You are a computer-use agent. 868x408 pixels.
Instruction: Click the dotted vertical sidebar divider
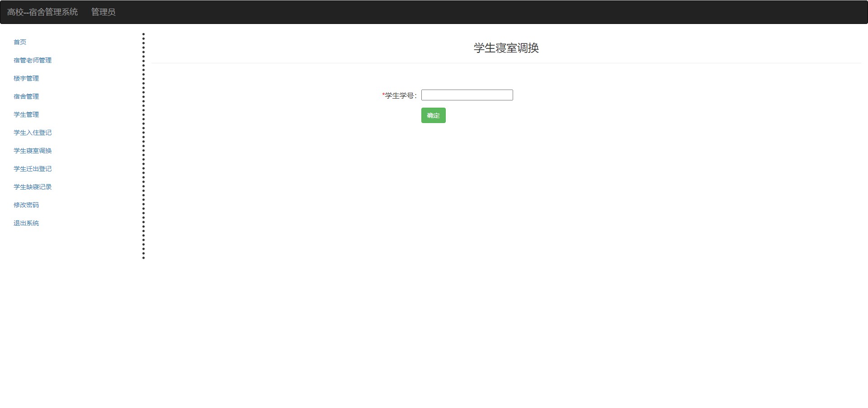point(143,146)
